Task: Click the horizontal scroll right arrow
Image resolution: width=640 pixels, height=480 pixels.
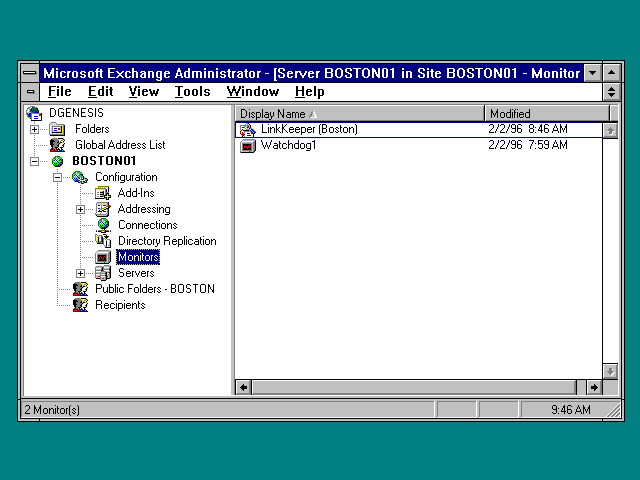Action: point(594,387)
